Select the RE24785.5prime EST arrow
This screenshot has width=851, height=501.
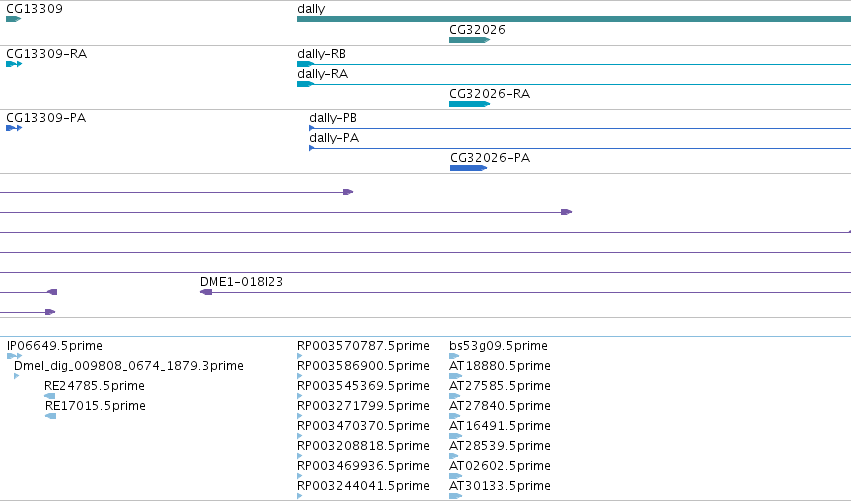(x=50, y=396)
